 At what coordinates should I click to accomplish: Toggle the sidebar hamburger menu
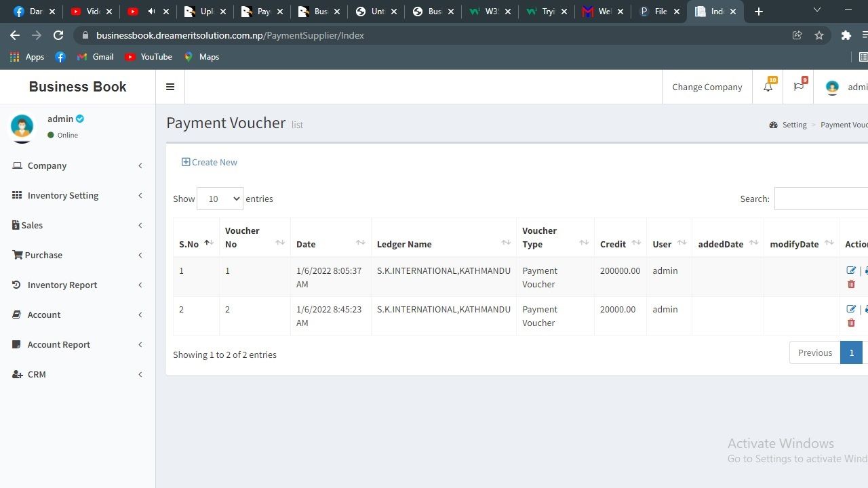pyautogui.click(x=170, y=87)
